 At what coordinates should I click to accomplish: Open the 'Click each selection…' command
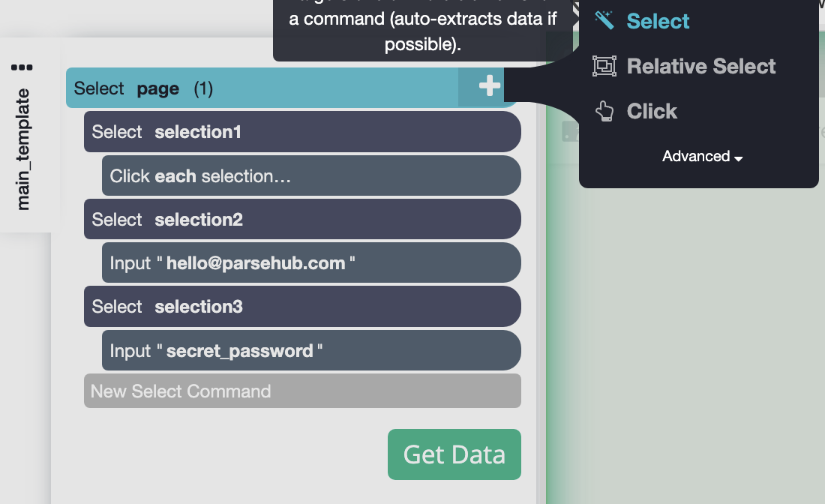(x=310, y=176)
